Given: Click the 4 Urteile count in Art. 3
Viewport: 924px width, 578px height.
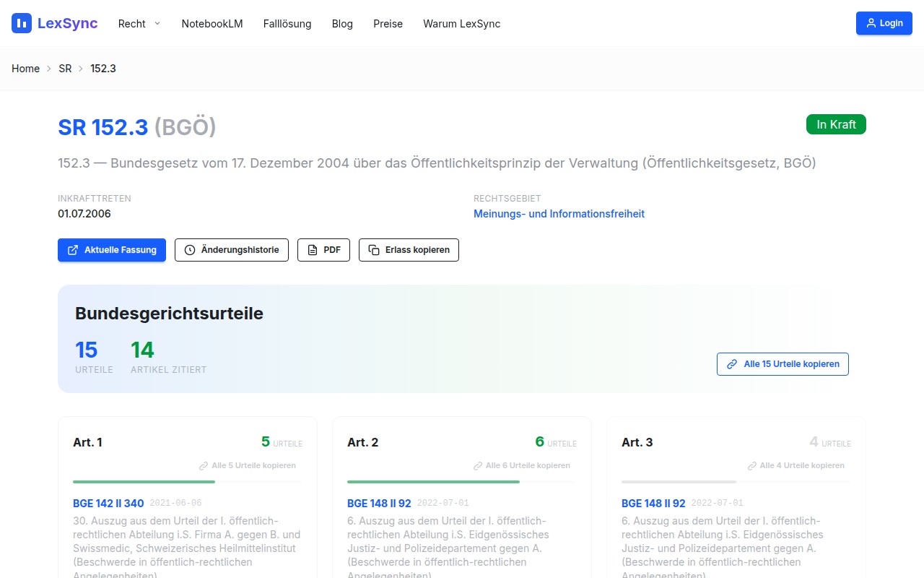Looking at the screenshot, I should [814, 441].
